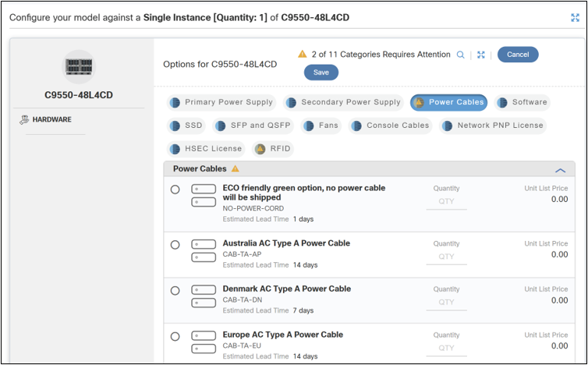Click the cable icon for Australia AC power cable
Image resolution: width=588 pixels, height=365 pixels.
[x=204, y=250]
